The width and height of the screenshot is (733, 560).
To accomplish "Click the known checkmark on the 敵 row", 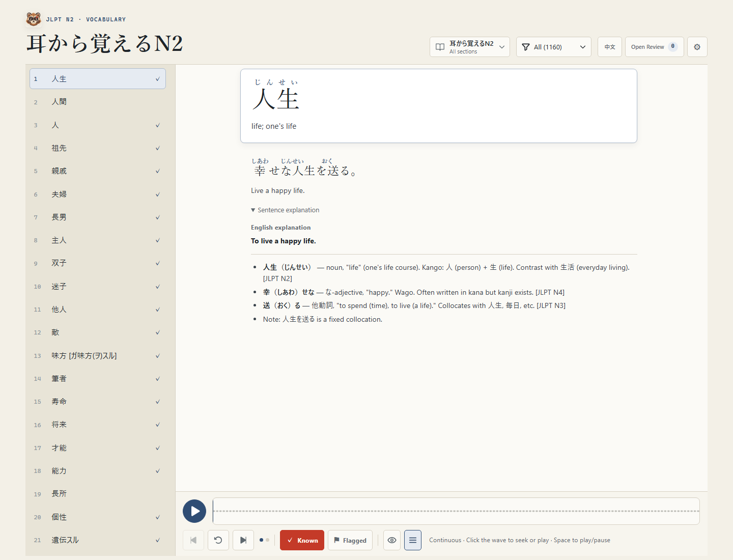I will click(157, 332).
